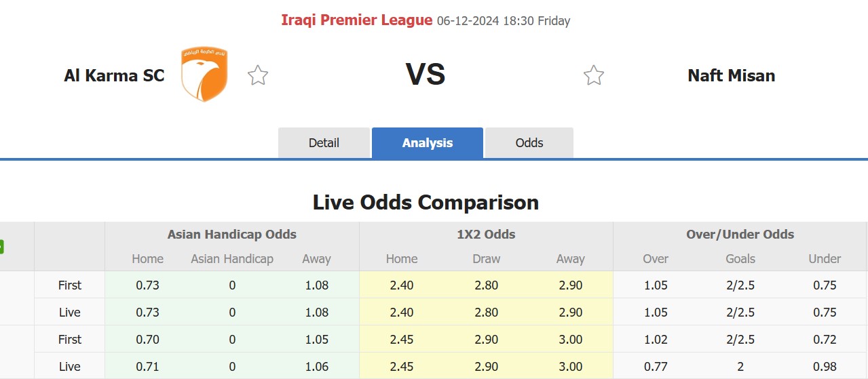Click the over odds 0.77 in last row

(656, 367)
